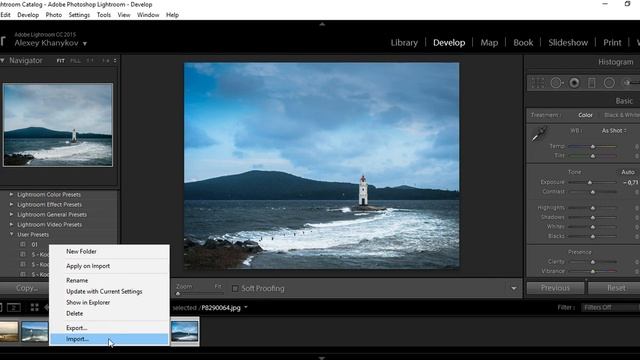The image size is (640, 360).
Task: Click the Navigator preview thumbnail
Action: 58,125
